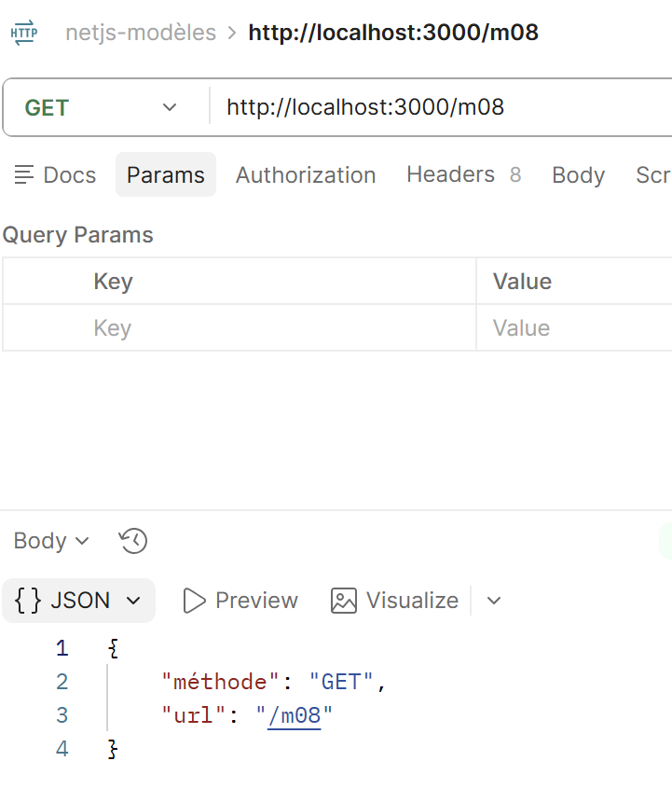
Task: Switch to Preview response view
Action: tap(240, 601)
